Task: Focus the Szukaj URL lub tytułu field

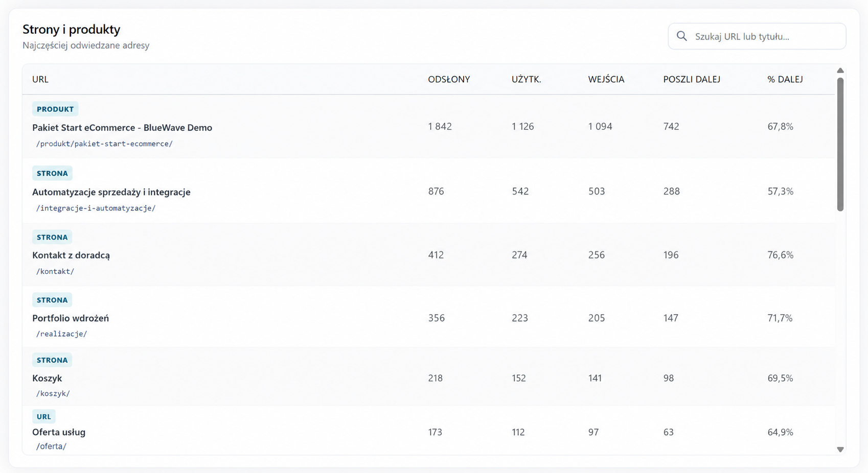Action: click(x=757, y=36)
